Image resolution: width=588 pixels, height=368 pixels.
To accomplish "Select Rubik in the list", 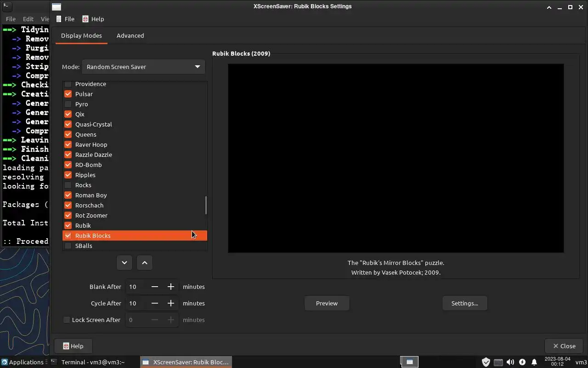I will (x=134, y=225).
